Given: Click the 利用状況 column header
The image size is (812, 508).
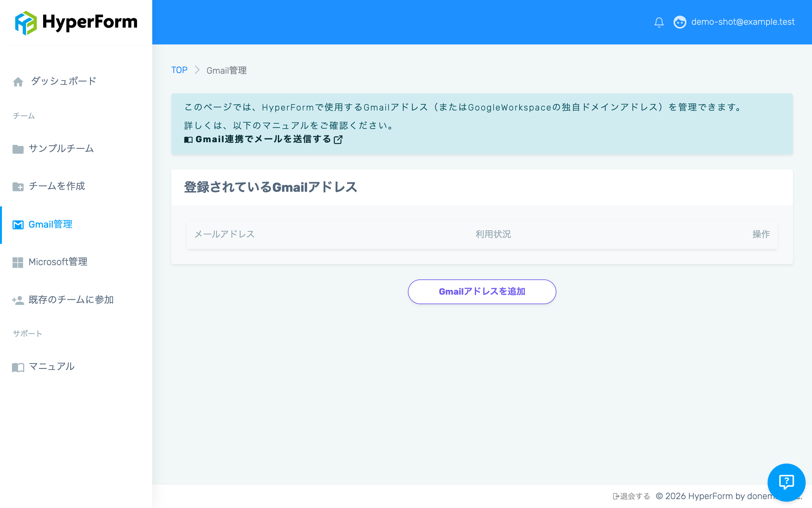Looking at the screenshot, I should tap(493, 234).
